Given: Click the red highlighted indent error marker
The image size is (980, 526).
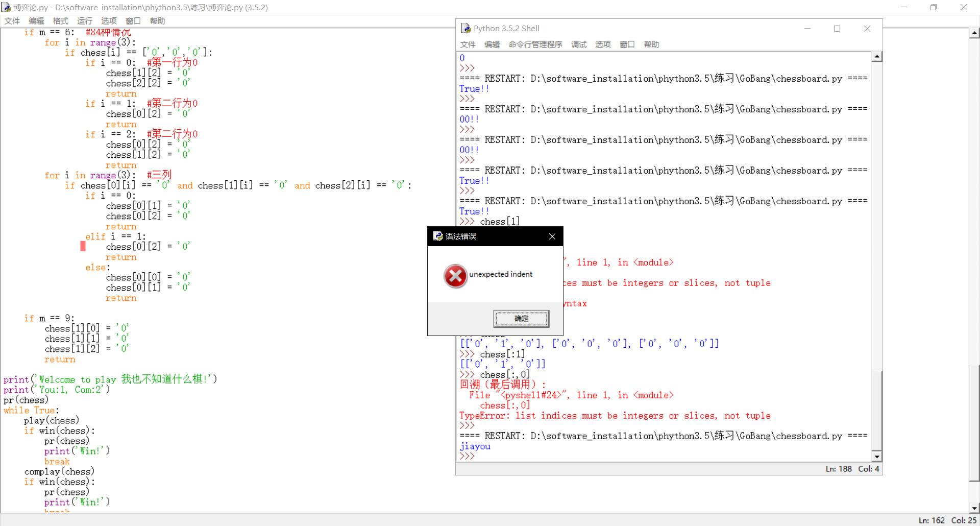Looking at the screenshot, I should coord(83,246).
